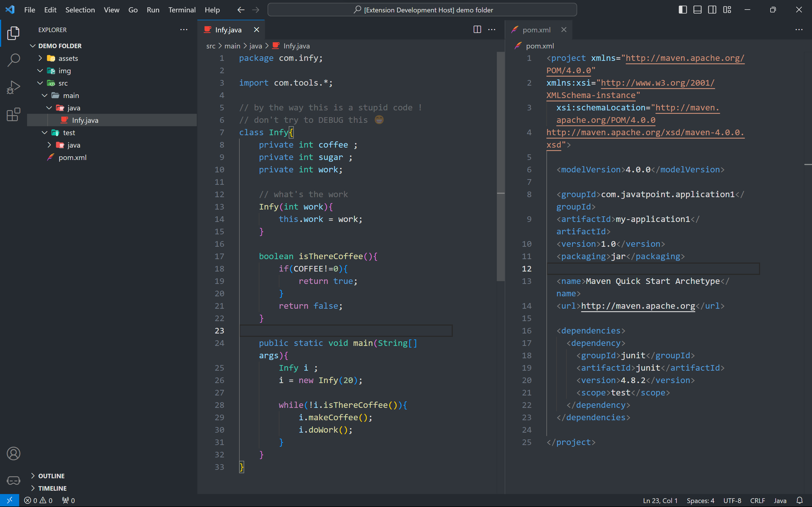
Task: Switch to the pom.xml editor tab
Action: [x=536, y=30]
